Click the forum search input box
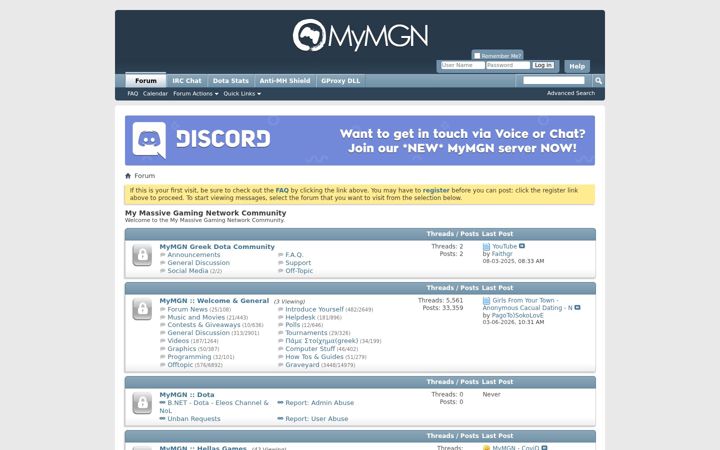This screenshot has height=450, width=720. [554, 80]
